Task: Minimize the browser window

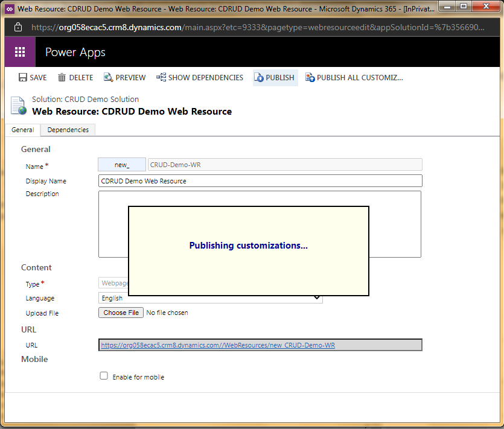Action: pyautogui.click(x=447, y=7)
